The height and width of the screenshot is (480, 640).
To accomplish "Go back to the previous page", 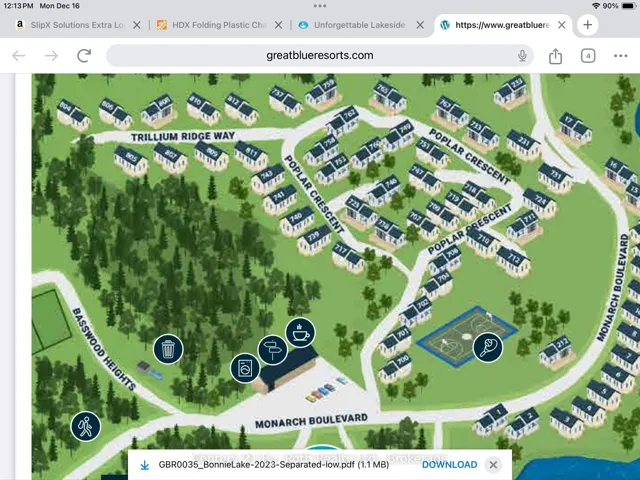I will tap(18, 56).
